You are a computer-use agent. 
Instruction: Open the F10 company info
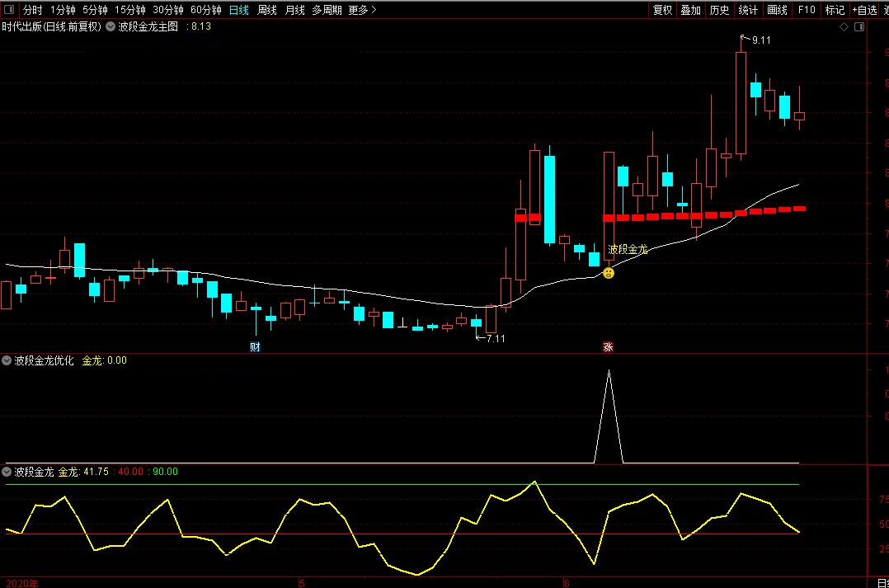point(807,10)
